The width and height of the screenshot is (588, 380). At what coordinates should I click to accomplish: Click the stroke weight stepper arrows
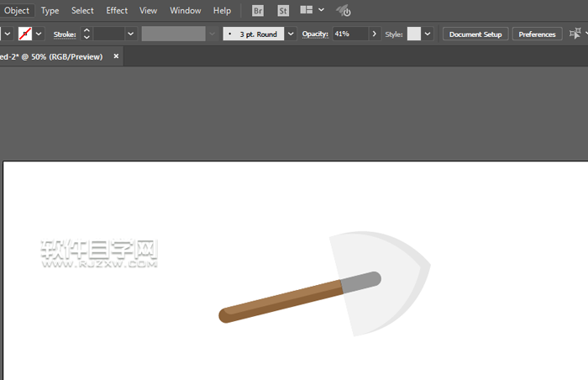point(87,34)
